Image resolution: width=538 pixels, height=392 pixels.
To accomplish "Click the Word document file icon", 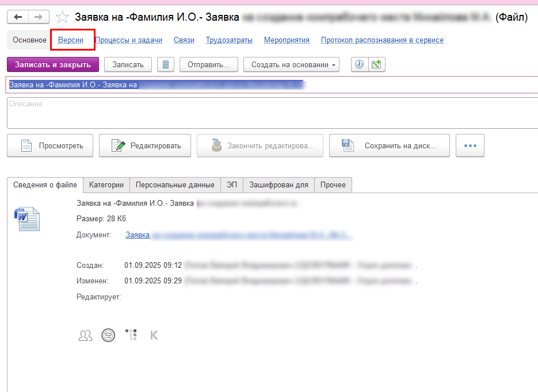I will click(x=27, y=218).
